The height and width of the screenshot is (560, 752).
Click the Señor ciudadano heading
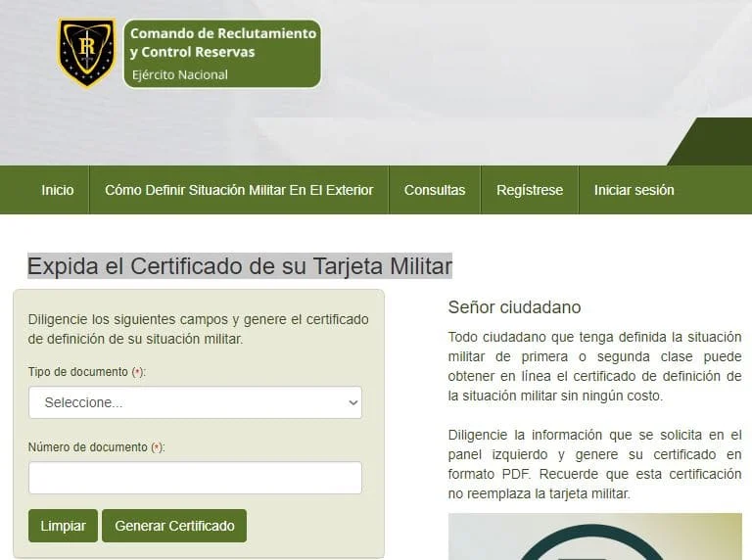515,306
